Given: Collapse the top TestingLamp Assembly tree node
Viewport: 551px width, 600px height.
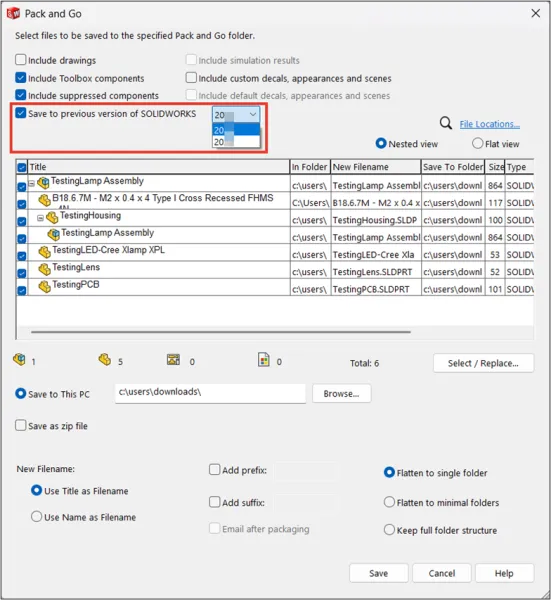Looking at the screenshot, I should [32, 184].
